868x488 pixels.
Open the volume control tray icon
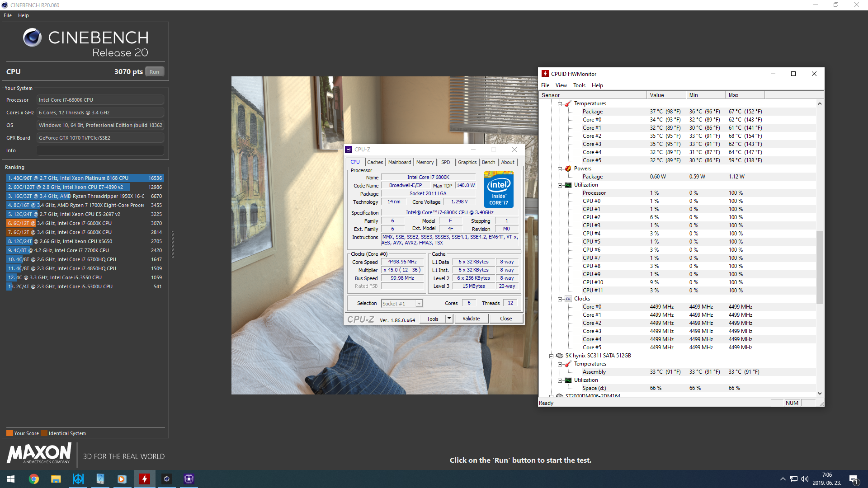coord(805,479)
